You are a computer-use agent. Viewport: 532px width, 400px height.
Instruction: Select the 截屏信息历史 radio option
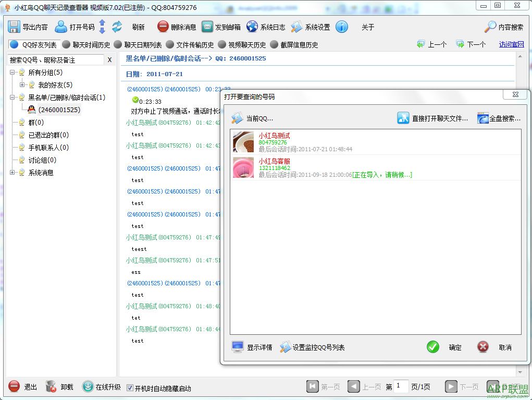coord(274,44)
